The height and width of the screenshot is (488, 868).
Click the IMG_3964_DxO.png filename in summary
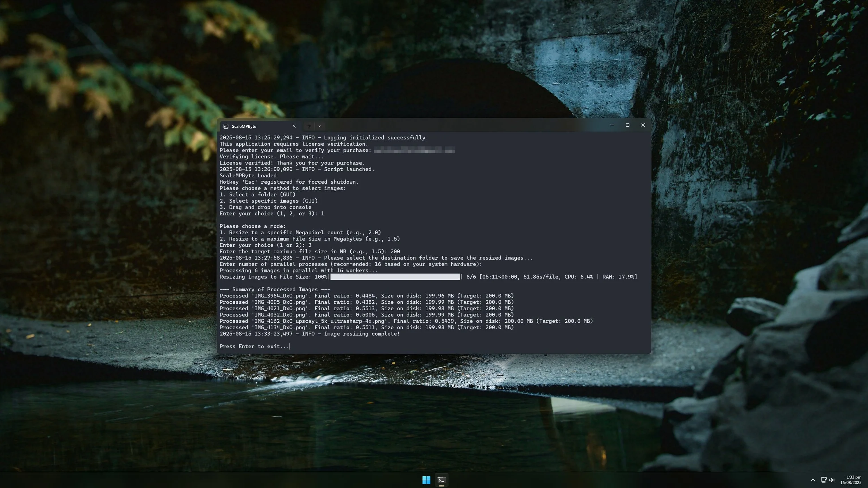tap(279, 296)
